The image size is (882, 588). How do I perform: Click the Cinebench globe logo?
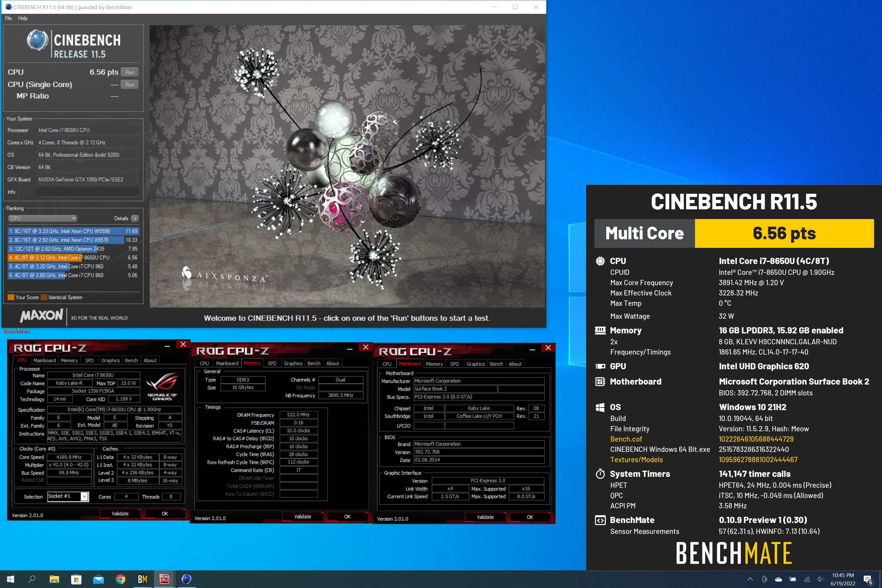tap(38, 40)
